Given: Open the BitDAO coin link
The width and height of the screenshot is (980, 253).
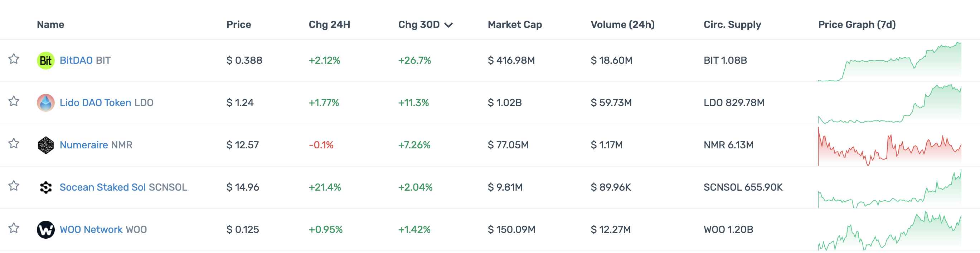Looking at the screenshot, I should tap(76, 61).
